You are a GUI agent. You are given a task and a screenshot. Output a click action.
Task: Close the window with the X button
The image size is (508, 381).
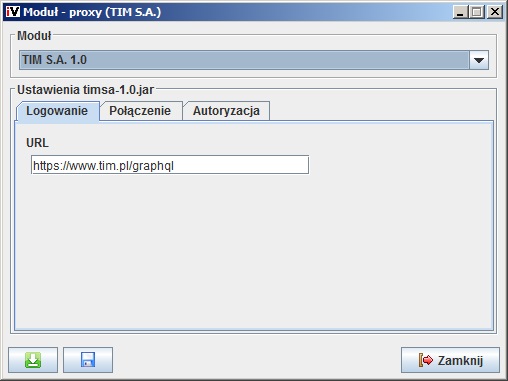click(x=495, y=12)
